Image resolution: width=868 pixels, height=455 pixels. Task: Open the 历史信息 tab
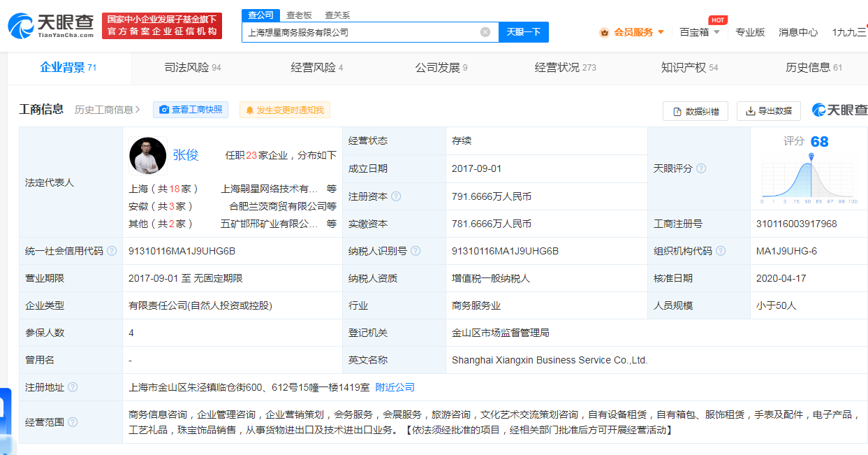pyautogui.click(x=814, y=68)
